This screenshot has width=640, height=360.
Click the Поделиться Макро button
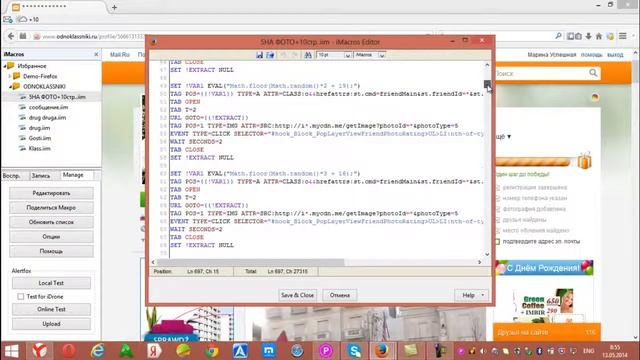(51, 208)
